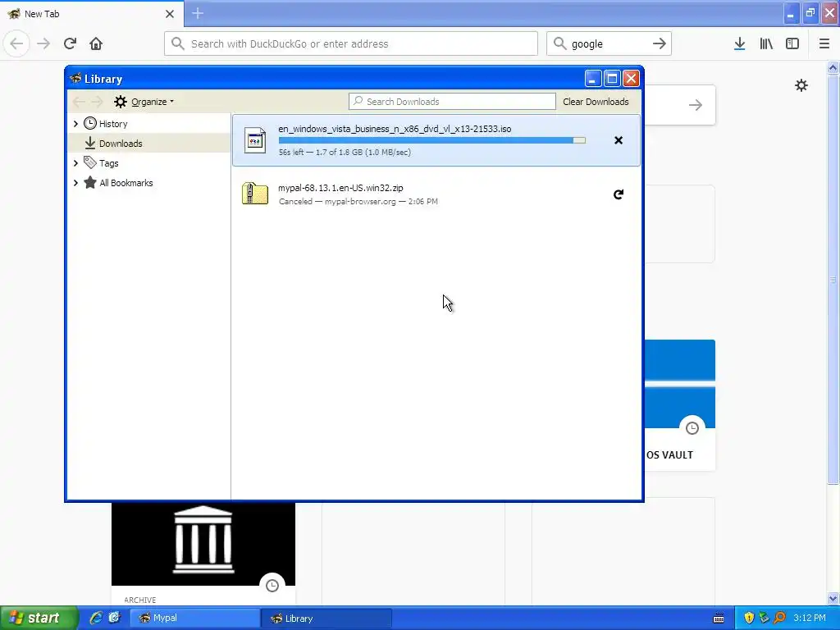Viewport: 840px width, 630px height.
Task: Expand the Tags tree node
Action: pos(75,163)
